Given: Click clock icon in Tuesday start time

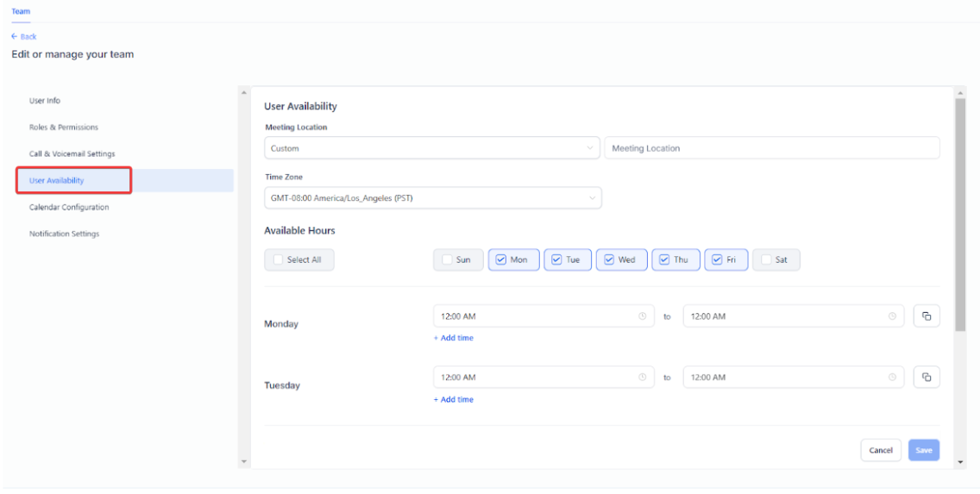Looking at the screenshot, I should pyautogui.click(x=642, y=378).
